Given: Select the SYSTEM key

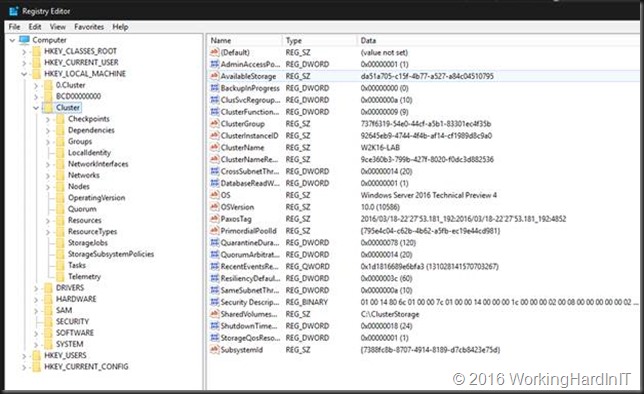Looking at the screenshot, I should click(69, 344).
